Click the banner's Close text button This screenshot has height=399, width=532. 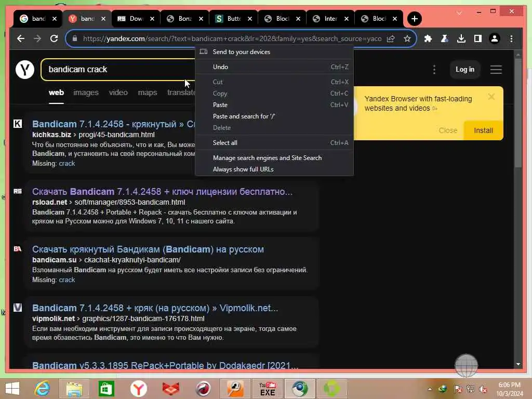[x=448, y=130]
